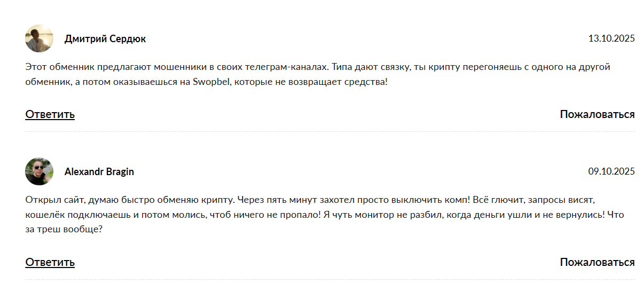Report Дмитрий Сердюк's review with Пожаловаться
644x299 pixels.
coord(597,114)
